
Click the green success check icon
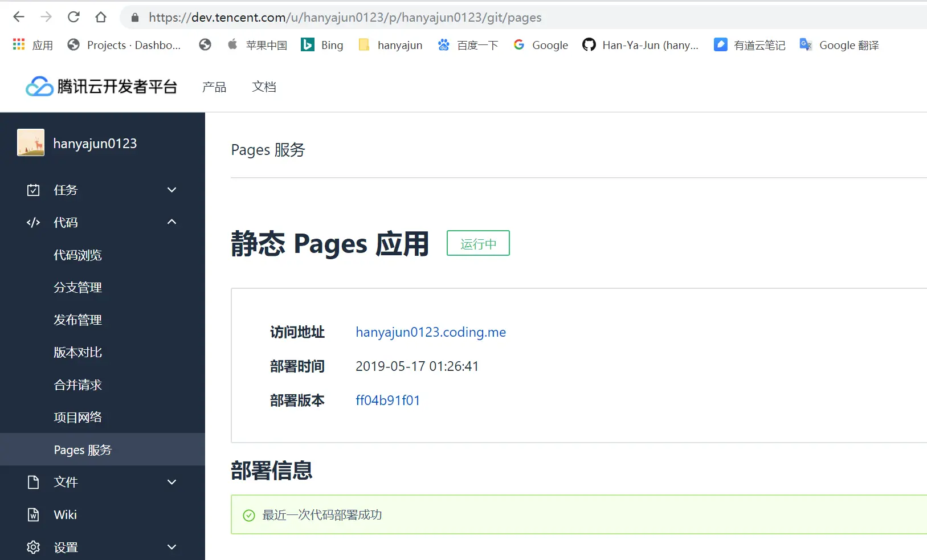click(x=249, y=516)
